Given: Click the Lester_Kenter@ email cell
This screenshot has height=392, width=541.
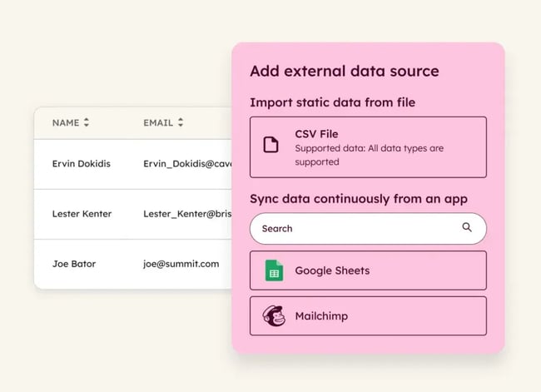Looking at the screenshot, I should tap(187, 214).
